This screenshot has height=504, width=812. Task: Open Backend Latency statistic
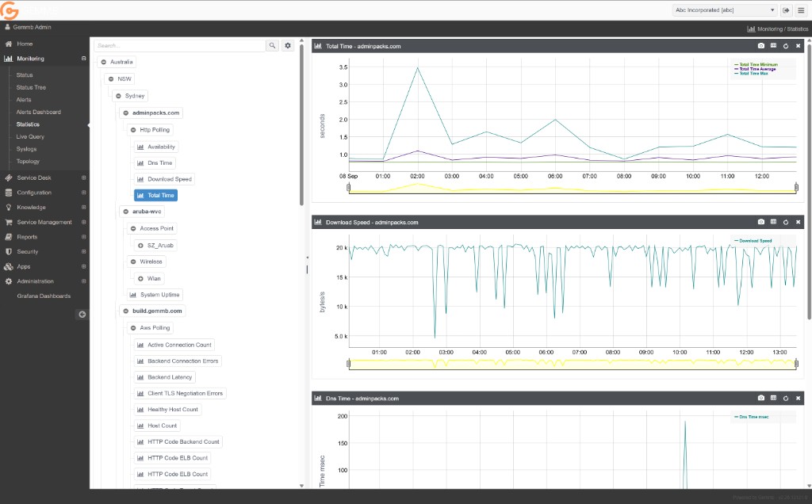165,377
